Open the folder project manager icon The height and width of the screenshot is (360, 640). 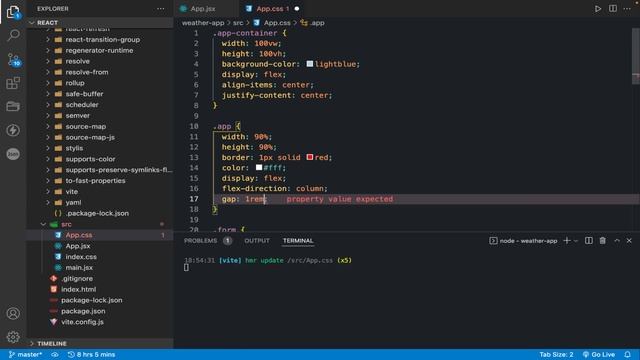[13, 107]
